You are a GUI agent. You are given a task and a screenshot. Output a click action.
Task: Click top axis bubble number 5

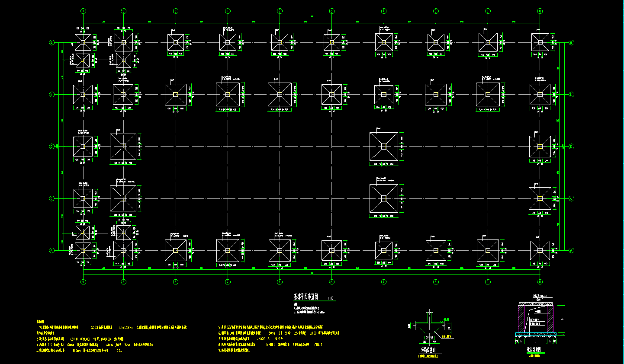pos(280,11)
